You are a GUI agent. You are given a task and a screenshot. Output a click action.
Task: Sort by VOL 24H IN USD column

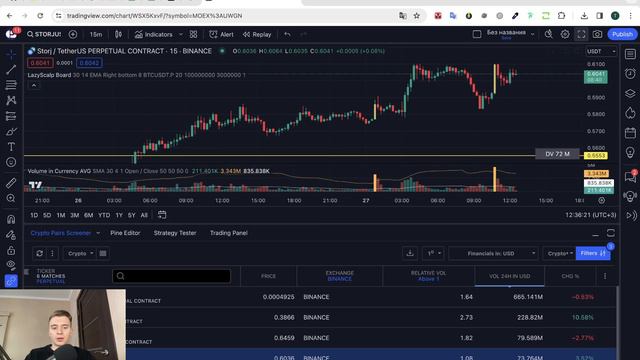click(x=509, y=276)
